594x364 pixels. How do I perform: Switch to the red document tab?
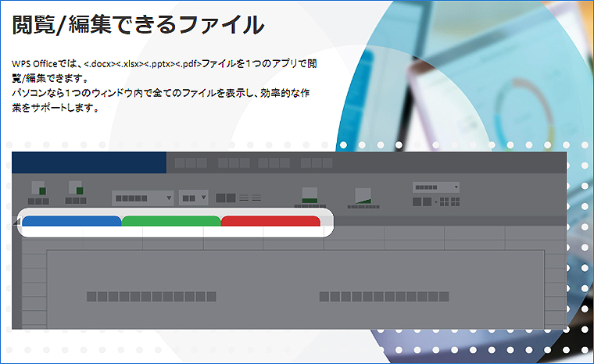(x=270, y=221)
